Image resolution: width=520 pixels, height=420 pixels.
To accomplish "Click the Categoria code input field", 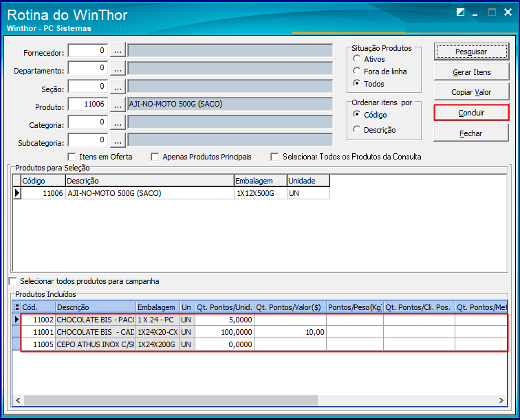I will tap(88, 122).
